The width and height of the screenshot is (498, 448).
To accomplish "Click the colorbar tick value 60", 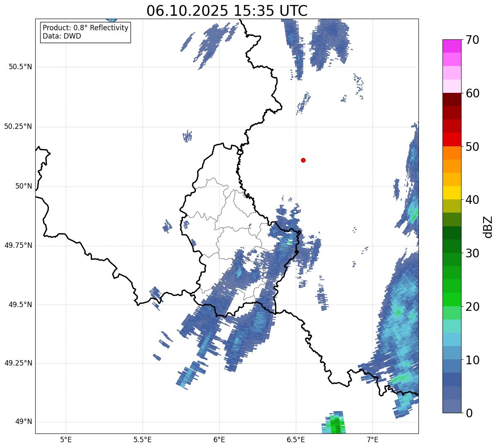I will click(472, 93).
